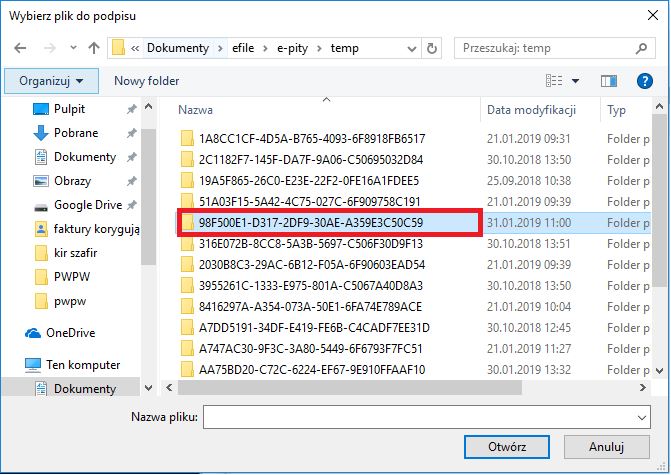Toggle the preview pane icon
This screenshot has width=671, height=475.
pos(608,80)
